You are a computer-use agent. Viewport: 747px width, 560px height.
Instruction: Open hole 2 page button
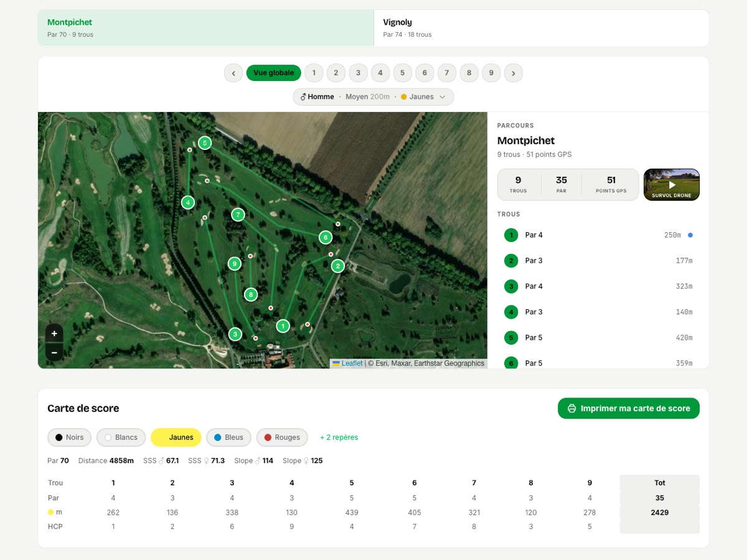tap(336, 73)
